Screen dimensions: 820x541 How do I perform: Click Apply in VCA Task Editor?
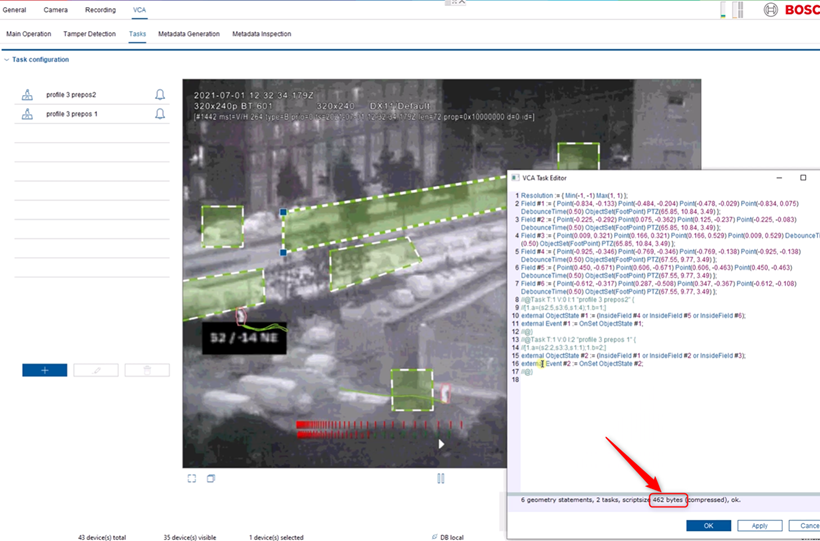click(760, 525)
